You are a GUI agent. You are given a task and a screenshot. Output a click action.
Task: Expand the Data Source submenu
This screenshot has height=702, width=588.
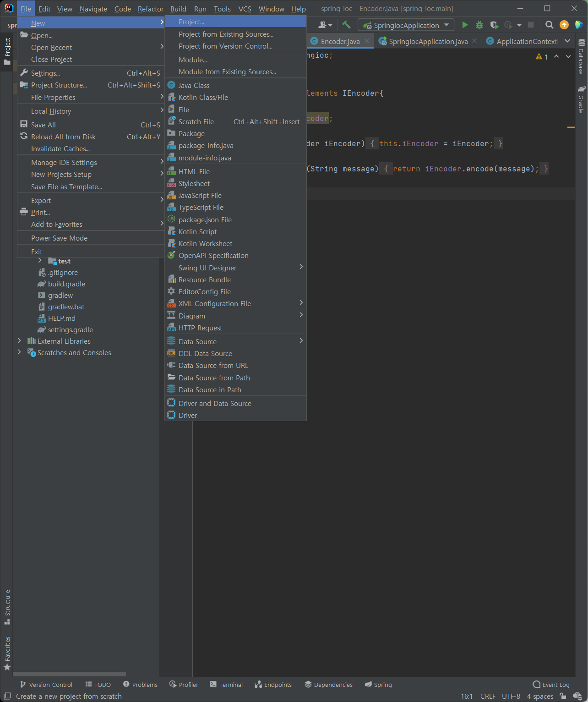click(235, 341)
